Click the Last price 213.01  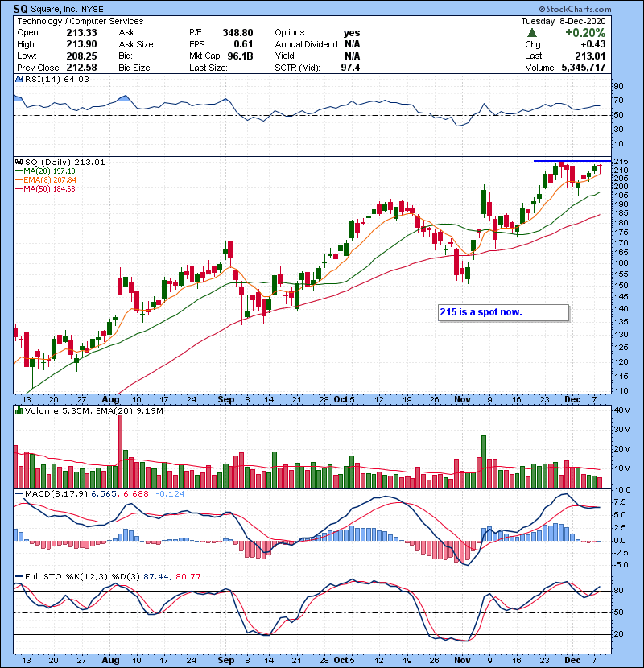590,56
